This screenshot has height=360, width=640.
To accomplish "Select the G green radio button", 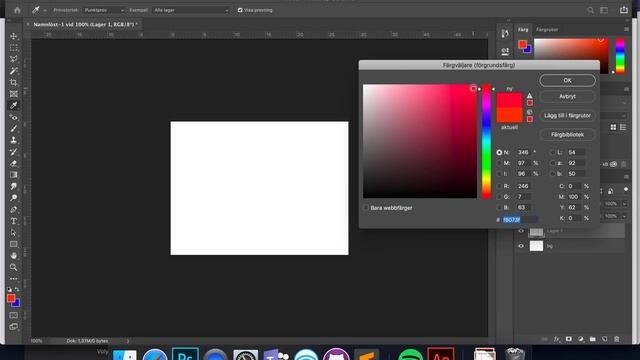I will tap(499, 197).
